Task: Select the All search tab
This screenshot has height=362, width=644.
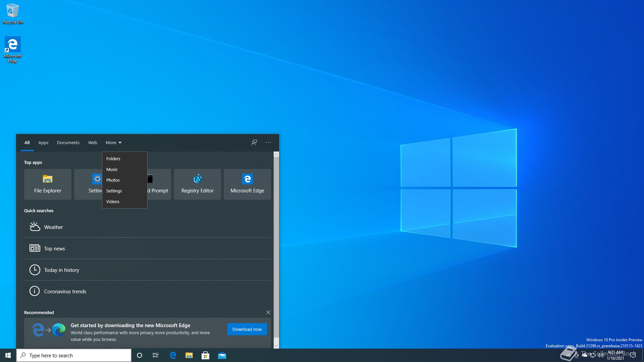Action: [x=27, y=142]
